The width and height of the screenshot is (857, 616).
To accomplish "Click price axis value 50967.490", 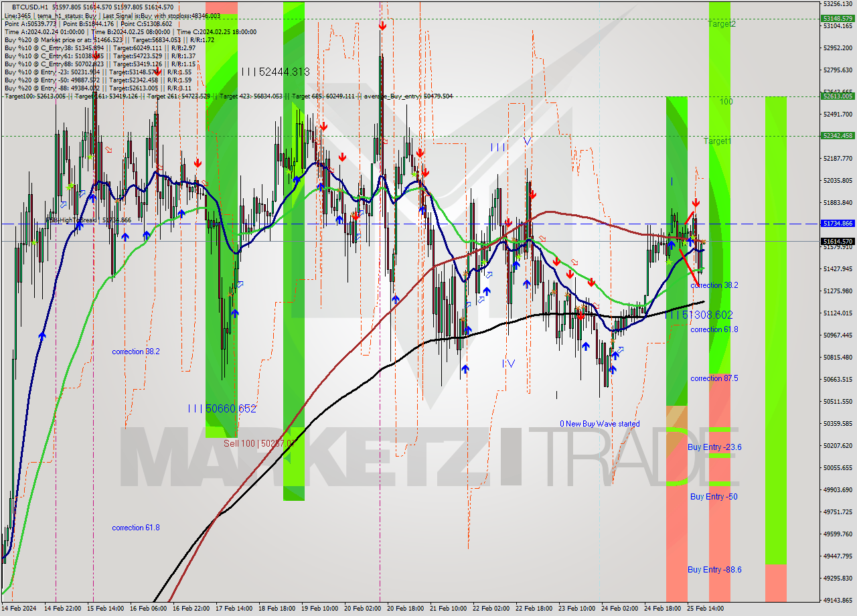I will (x=838, y=335).
